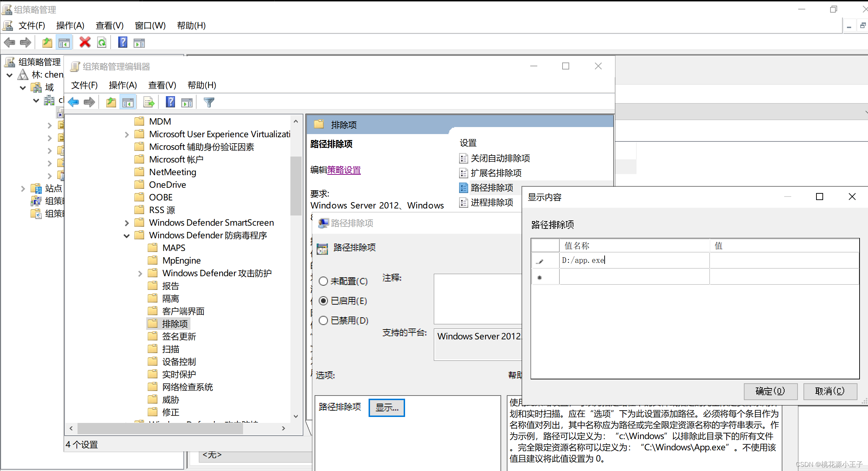Open the 排除项 folder in tree
868x471 pixels.
tap(175, 324)
